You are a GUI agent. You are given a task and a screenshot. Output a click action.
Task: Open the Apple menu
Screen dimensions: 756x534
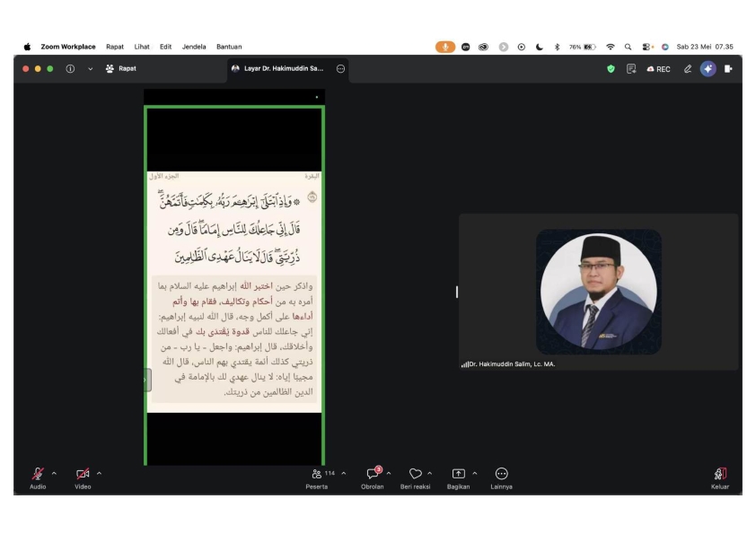[28, 47]
